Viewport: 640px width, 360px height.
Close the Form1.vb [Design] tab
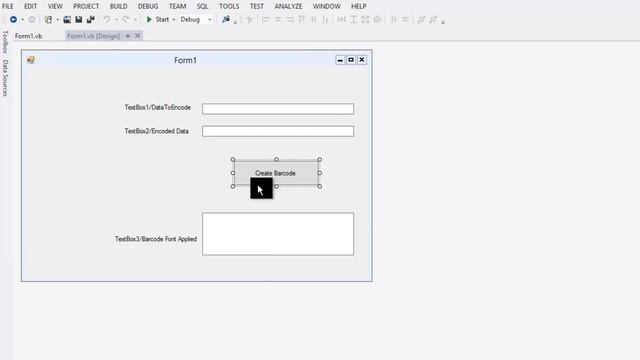click(x=138, y=36)
